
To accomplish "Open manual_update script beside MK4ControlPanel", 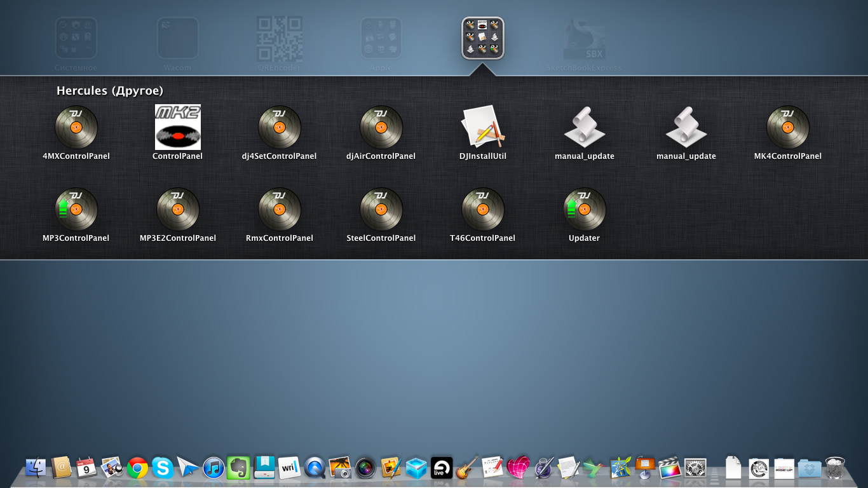I will click(x=686, y=127).
